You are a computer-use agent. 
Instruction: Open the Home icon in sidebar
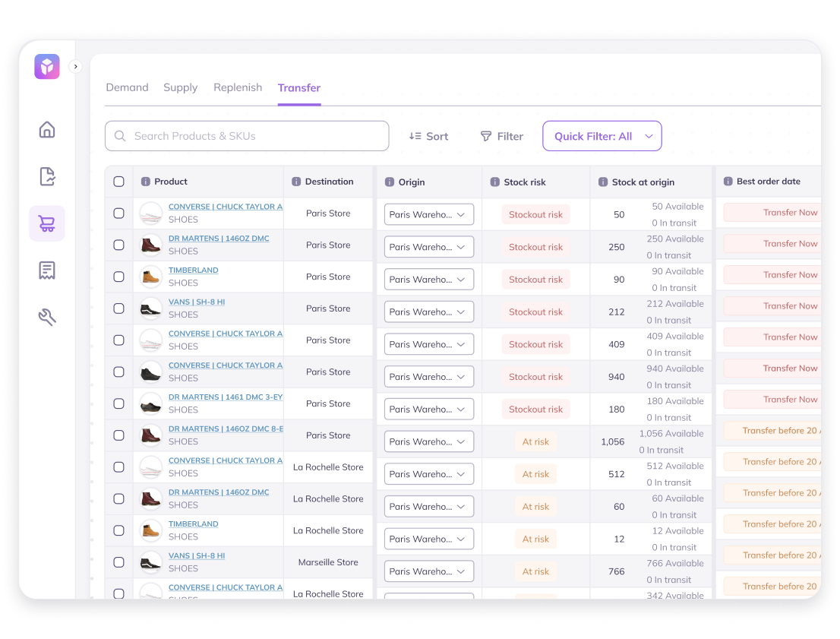click(47, 130)
